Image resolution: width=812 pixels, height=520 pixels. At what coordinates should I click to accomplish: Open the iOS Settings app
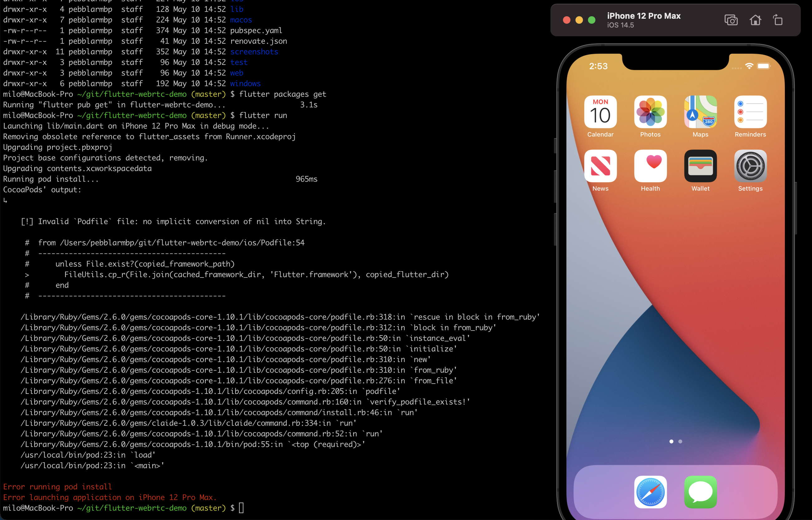click(x=750, y=166)
